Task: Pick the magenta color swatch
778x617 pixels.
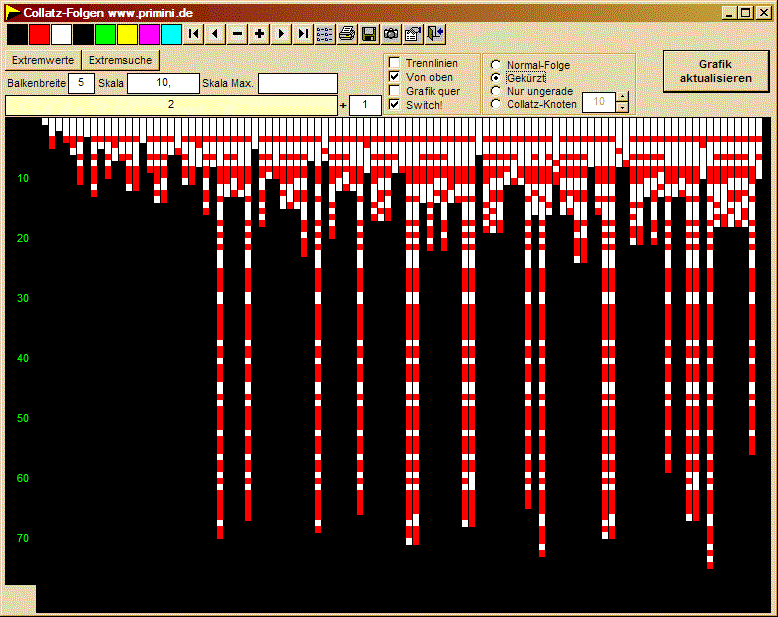Action: 149,35
